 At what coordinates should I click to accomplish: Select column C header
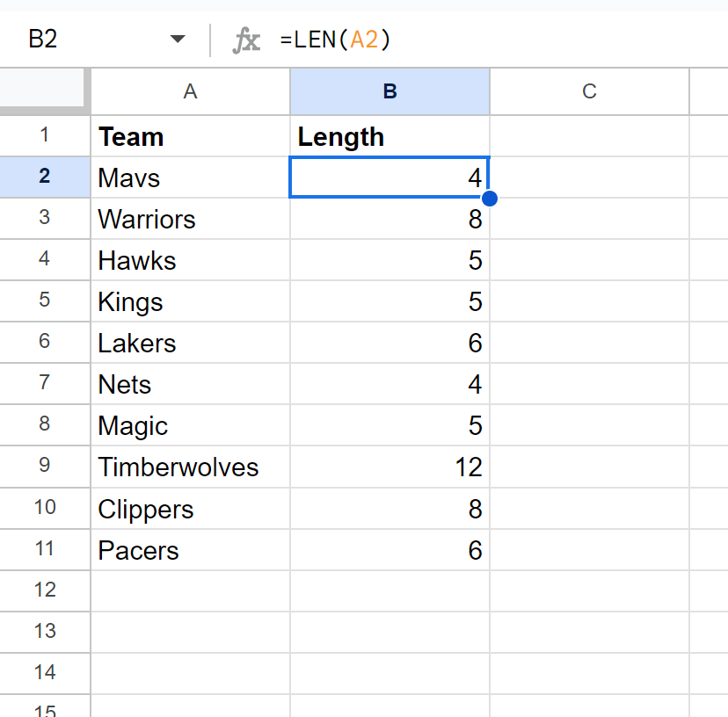tap(589, 91)
